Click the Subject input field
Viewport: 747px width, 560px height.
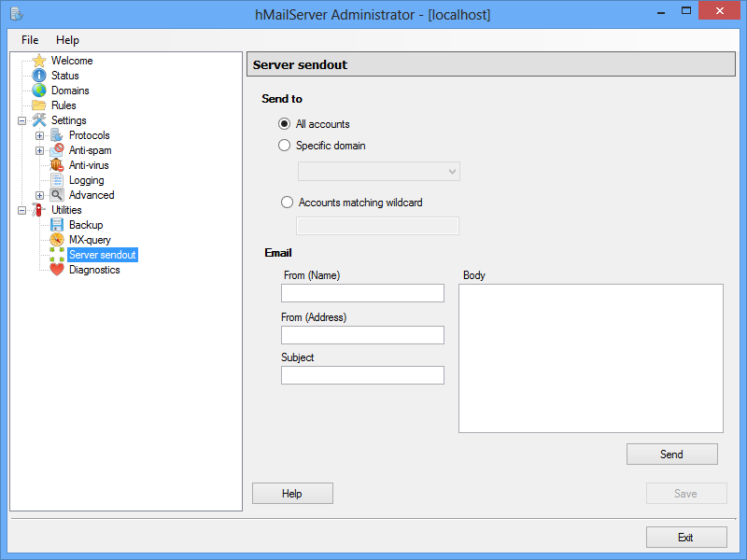point(362,375)
